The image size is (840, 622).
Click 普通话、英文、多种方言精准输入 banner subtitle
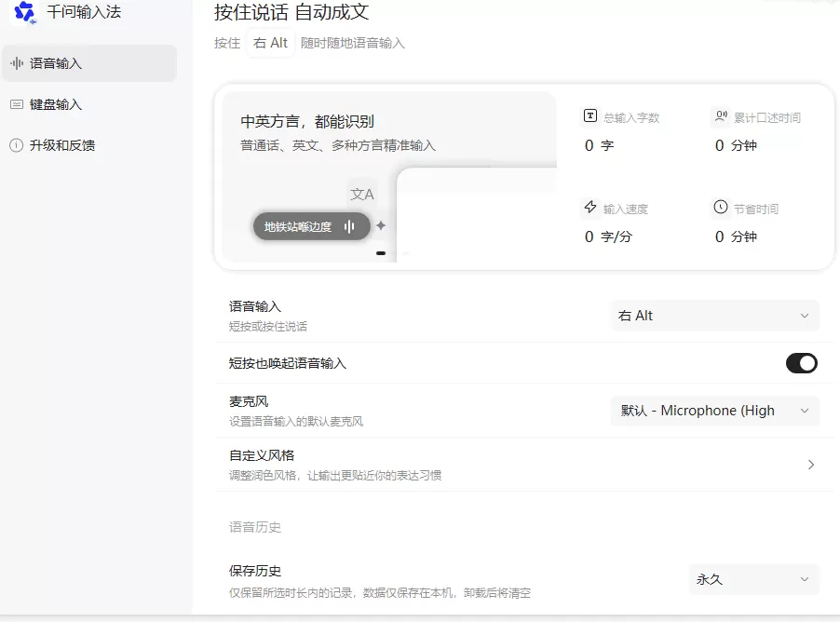click(338, 145)
